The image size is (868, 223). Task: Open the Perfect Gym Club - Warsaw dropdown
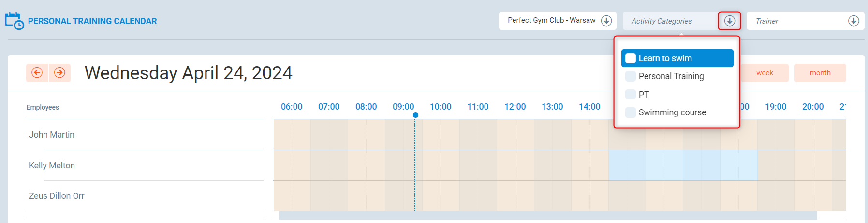pos(551,21)
